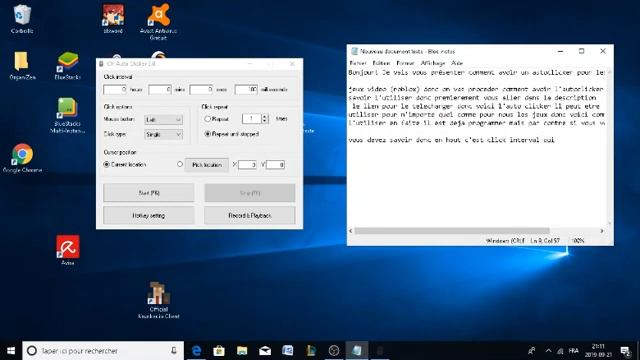Switch to Notepad via its taskbar icon
Screen dimensions: 640x360
point(357,351)
